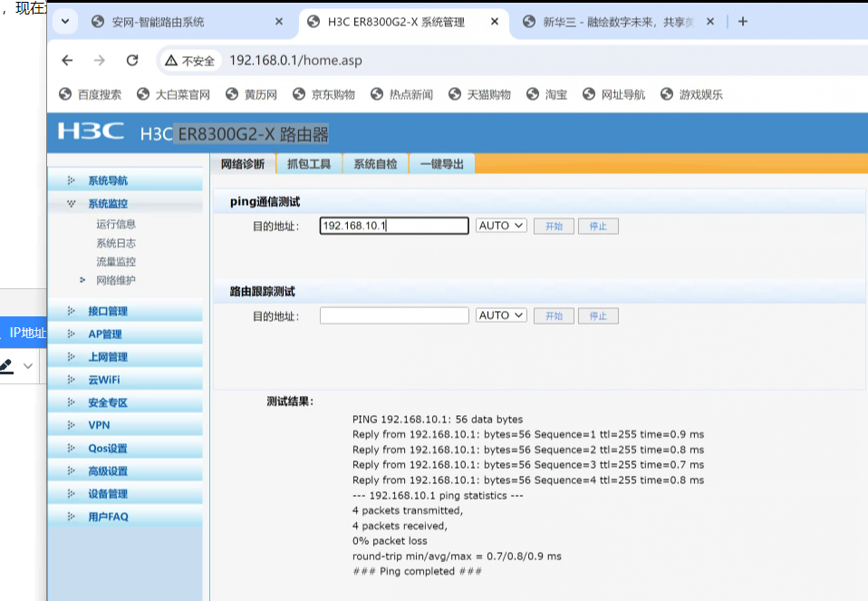Switch to the 抓包工具 tab
Viewport: 868px width, 601px height.
pos(309,164)
